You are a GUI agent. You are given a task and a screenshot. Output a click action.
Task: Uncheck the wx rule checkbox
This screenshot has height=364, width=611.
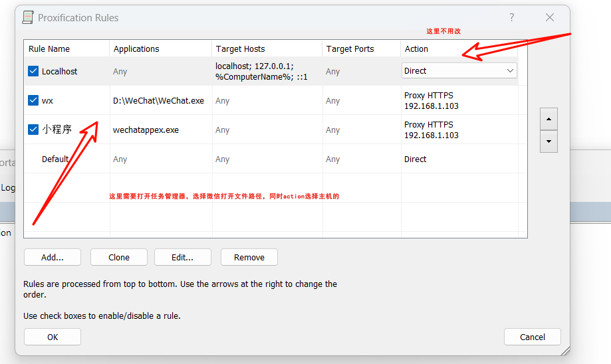[33, 100]
